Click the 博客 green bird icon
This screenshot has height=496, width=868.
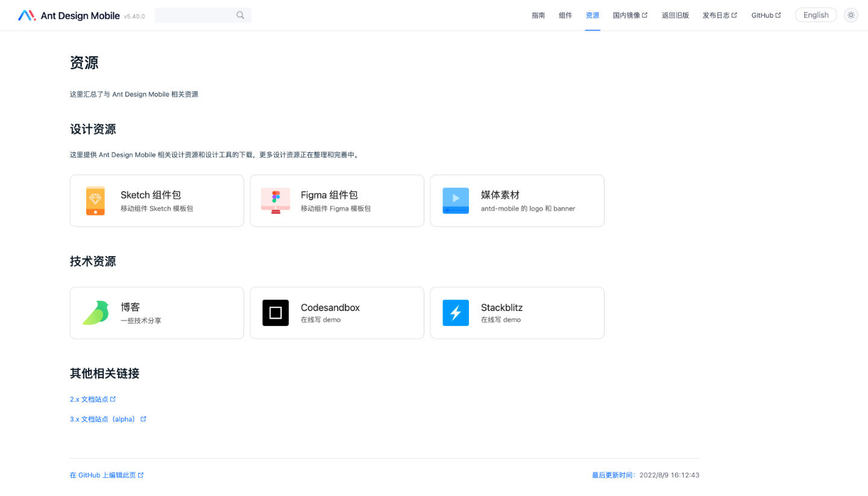tap(95, 313)
